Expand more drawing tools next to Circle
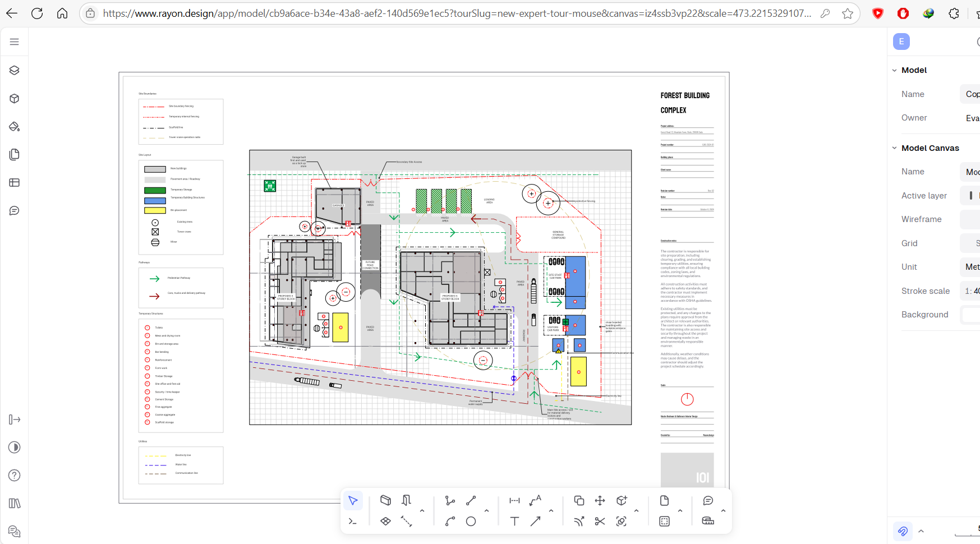 486,511
